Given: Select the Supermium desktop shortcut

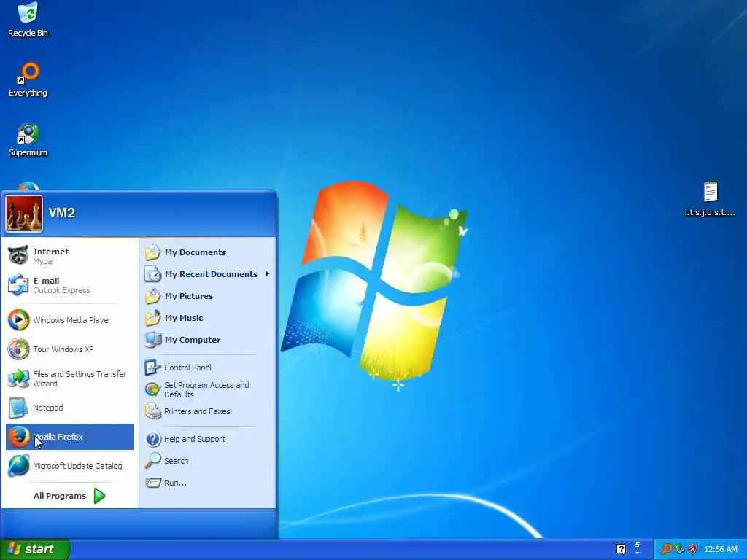Looking at the screenshot, I should click(28, 139).
